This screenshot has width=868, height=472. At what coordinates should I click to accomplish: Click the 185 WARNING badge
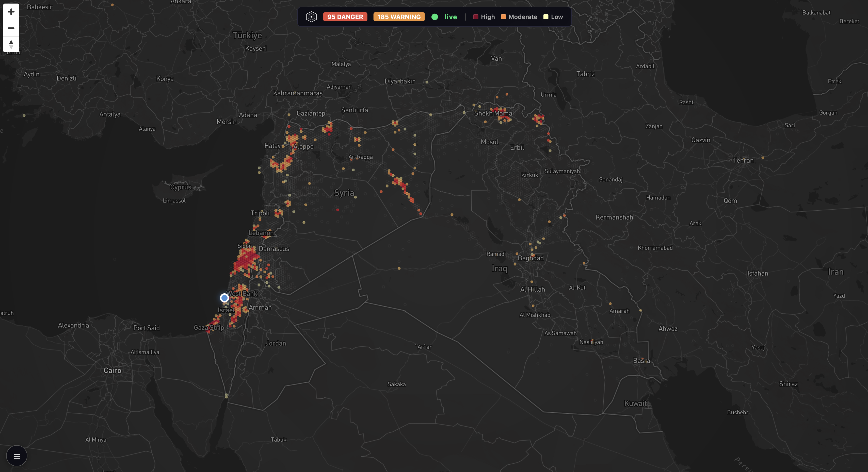399,17
